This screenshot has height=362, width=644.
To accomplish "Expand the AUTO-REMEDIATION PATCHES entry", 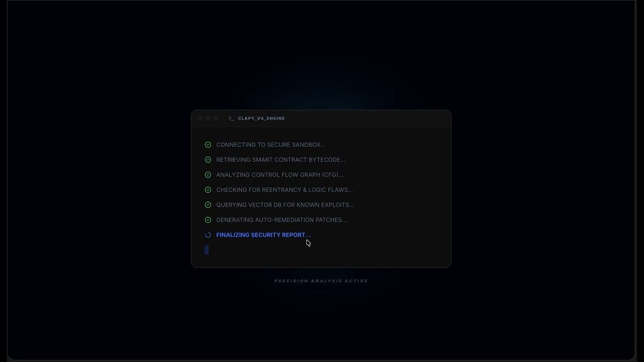I will pyautogui.click(x=281, y=220).
